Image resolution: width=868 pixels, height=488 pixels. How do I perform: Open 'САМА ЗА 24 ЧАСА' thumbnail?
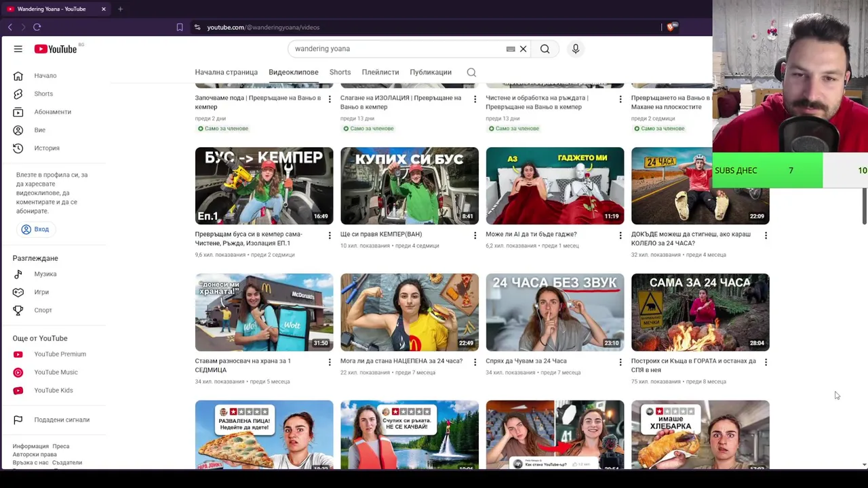point(700,312)
